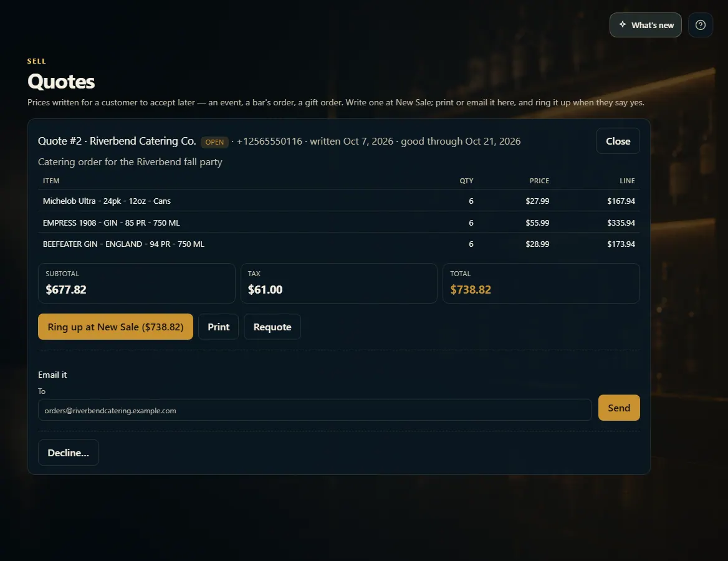Select the Requote button
Image resolution: width=728 pixels, height=561 pixels.
pos(272,327)
